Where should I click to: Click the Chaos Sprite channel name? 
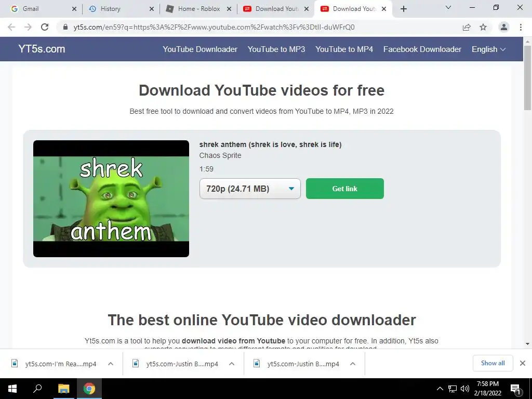point(220,155)
